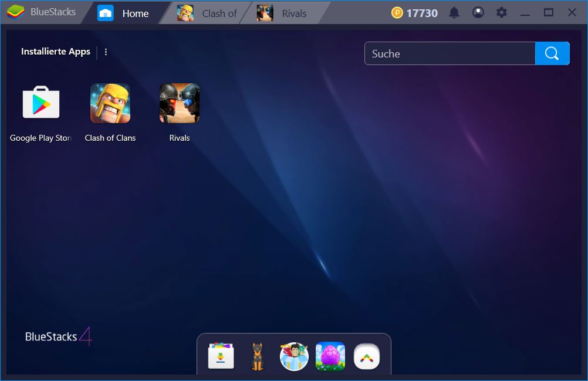
Task: Maximize the BlueStacks window
Action: coord(548,12)
